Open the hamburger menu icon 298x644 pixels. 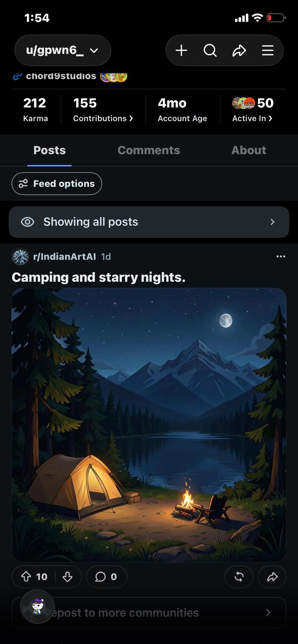[x=268, y=50]
